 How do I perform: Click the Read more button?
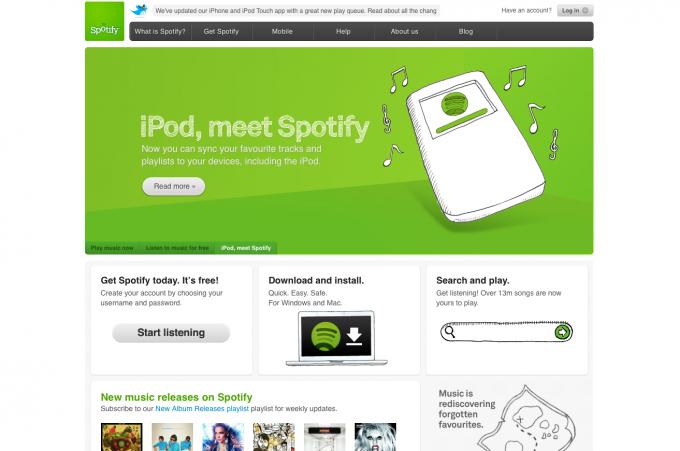click(173, 186)
